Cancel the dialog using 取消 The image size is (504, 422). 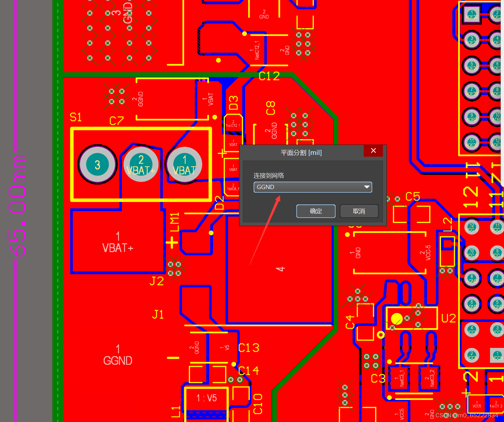(359, 211)
